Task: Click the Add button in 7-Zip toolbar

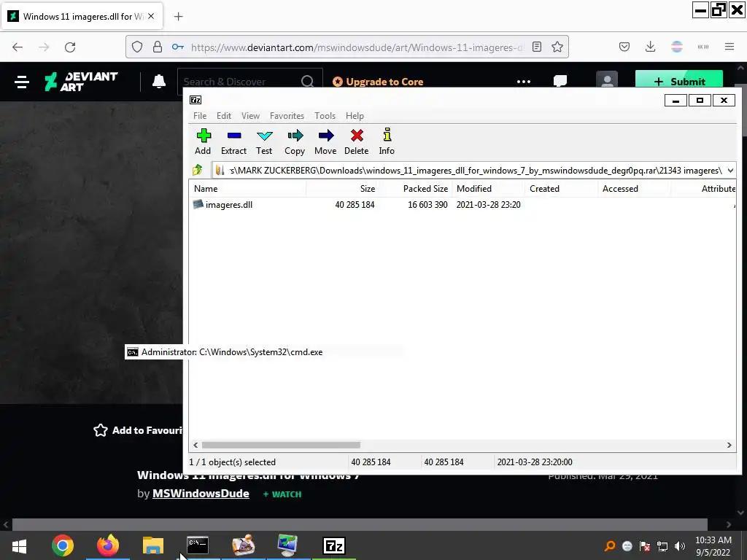Action: tap(203, 141)
